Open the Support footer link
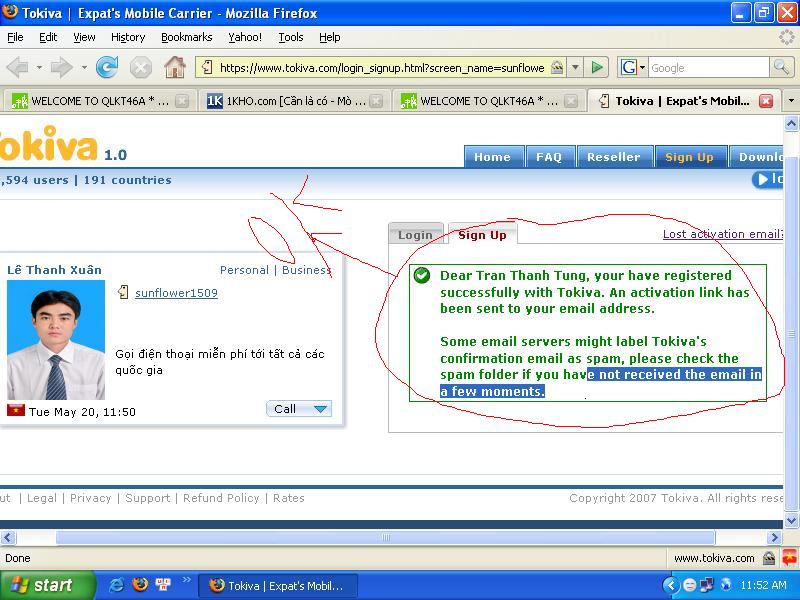Viewport: 800px width, 600px height. click(x=147, y=498)
